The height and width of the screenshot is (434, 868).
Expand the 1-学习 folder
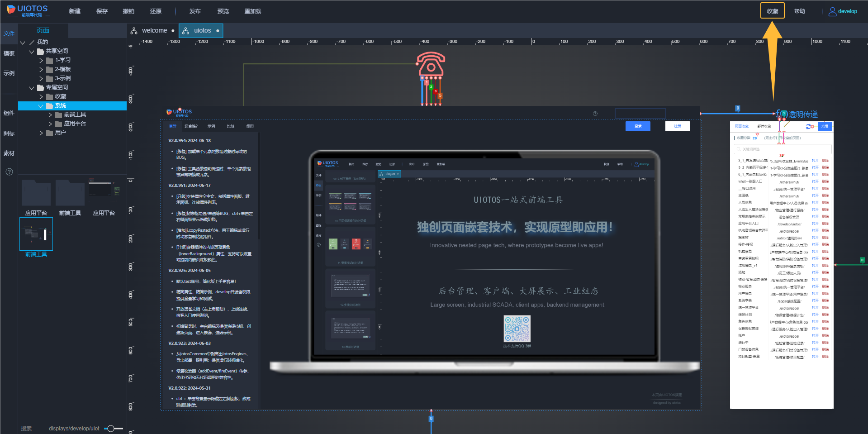coord(41,60)
